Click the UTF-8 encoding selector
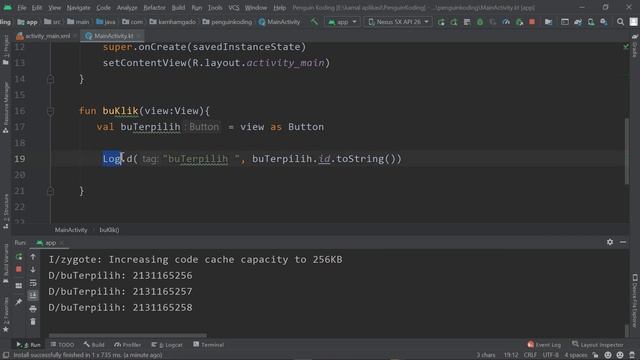The image size is (640, 360). pos(550,355)
